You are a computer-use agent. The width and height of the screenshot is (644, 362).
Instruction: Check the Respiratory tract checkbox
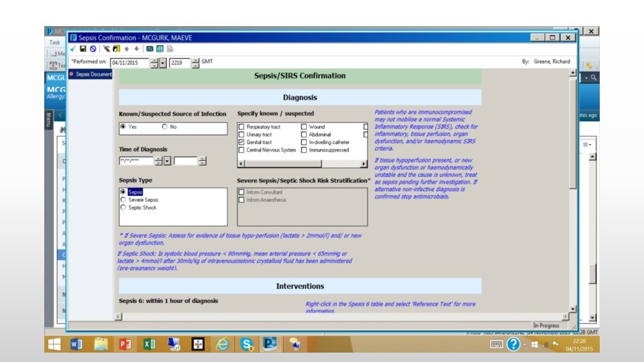point(241,127)
